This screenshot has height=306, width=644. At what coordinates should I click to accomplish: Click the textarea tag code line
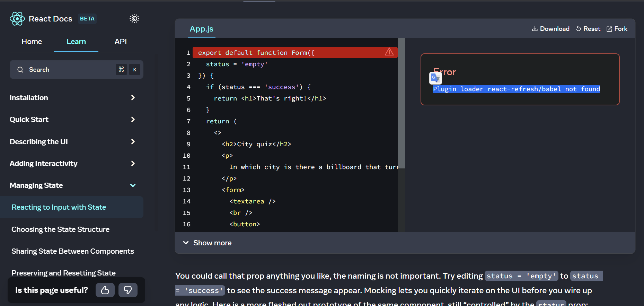pos(253,201)
